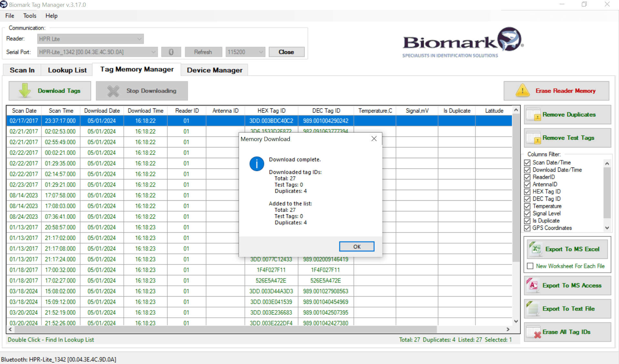619x364 pixels.
Task: Open the Tools menu
Action: point(29,15)
